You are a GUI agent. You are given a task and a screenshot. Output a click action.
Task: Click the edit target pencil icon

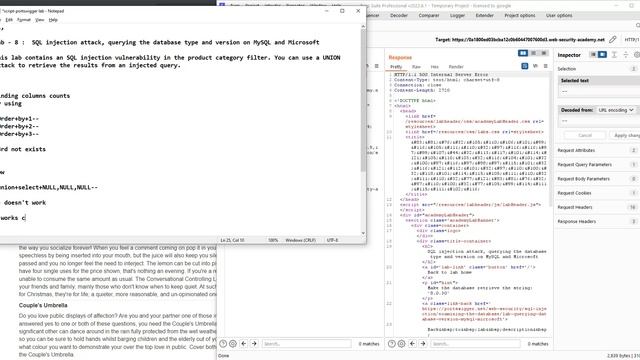click(x=613, y=40)
